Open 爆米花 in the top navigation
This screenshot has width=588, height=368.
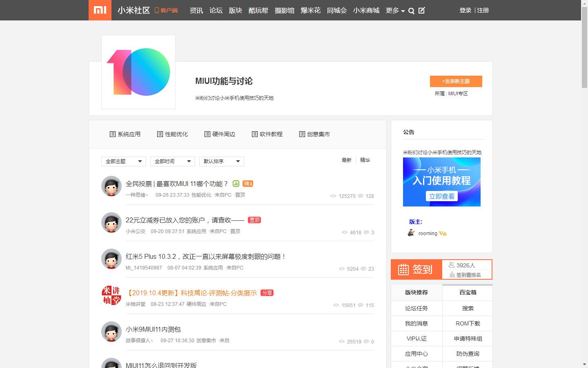coord(311,11)
